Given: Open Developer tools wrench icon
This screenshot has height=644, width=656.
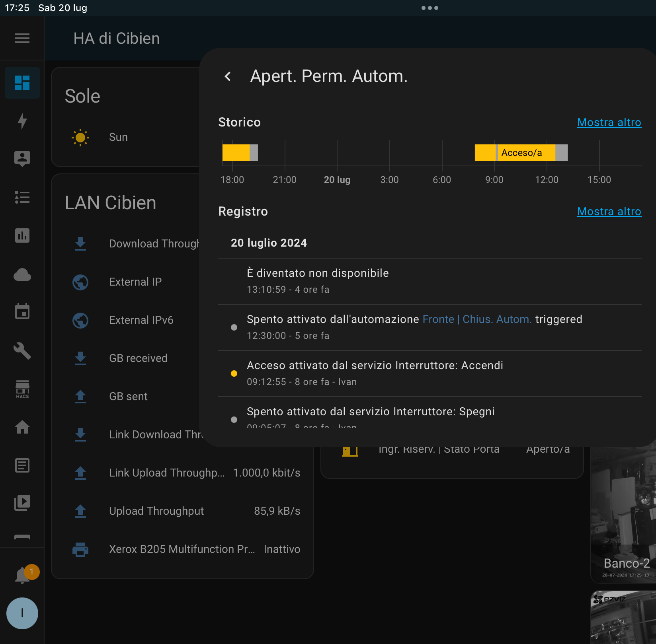Looking at the screenshot, I should (x=22, y=351).
